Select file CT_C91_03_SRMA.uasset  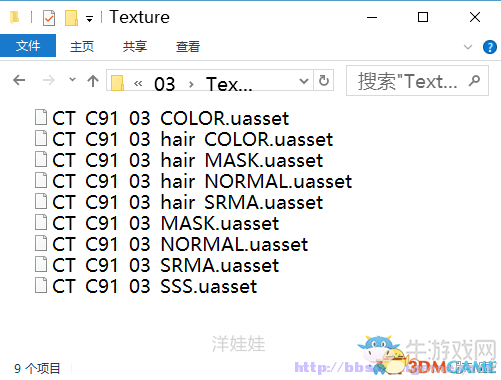pos(157,265)
